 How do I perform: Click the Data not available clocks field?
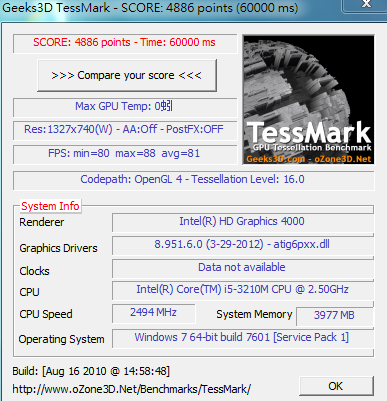(x=242, y=268)
